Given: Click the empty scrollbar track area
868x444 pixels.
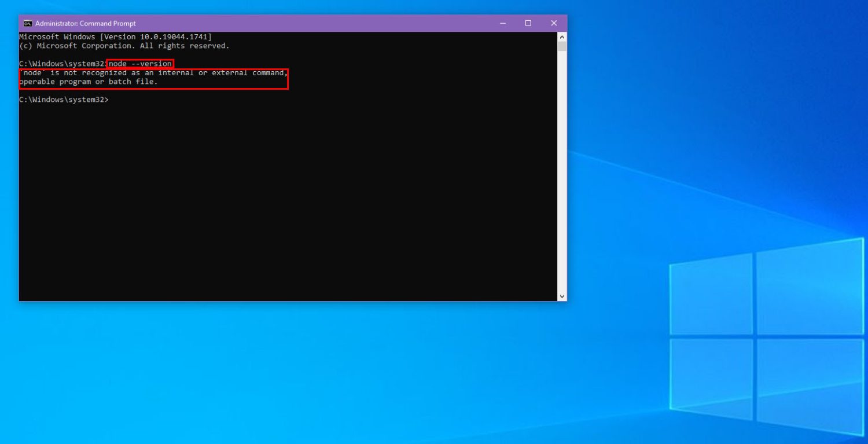Looking at the screenshot, I should tap(561, 174).
